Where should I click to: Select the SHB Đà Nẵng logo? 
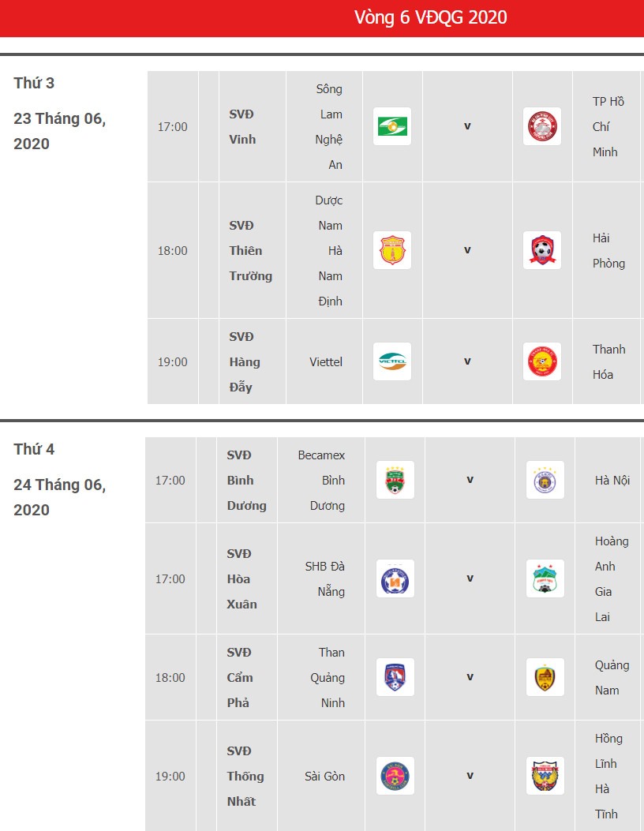point(395,578)
